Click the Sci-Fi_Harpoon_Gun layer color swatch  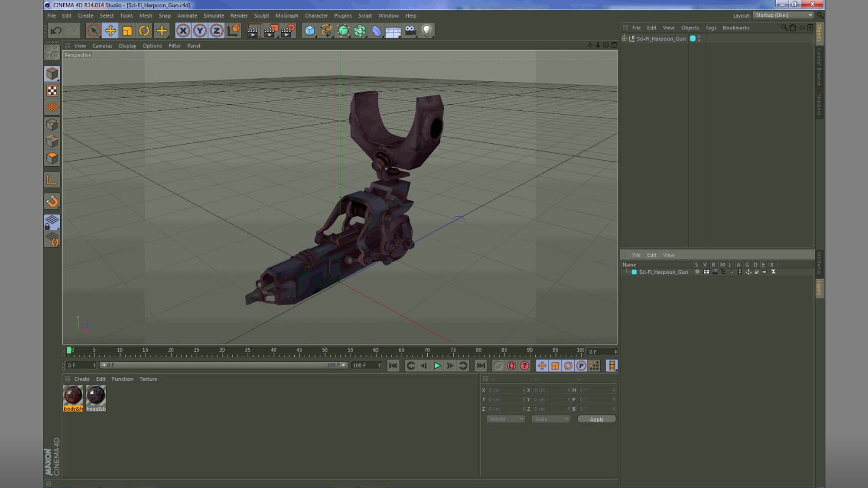click(634, 272)
